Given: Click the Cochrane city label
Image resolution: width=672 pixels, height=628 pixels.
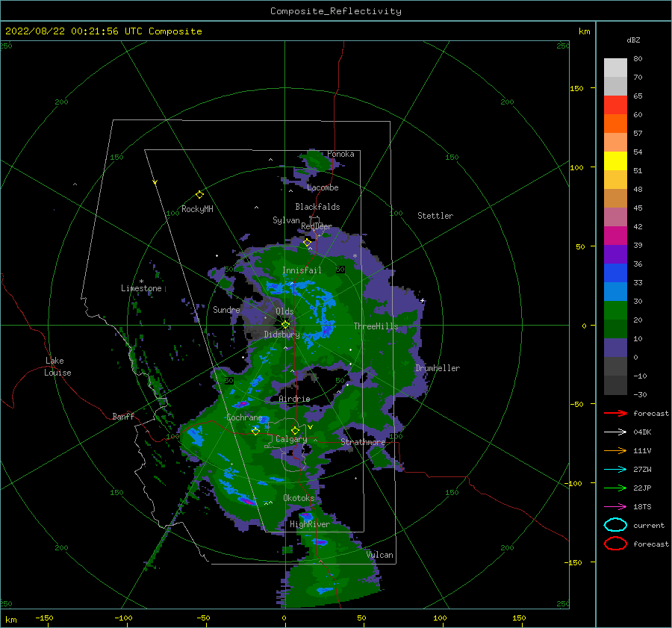Looking at the screenshot, I should 244,417.
